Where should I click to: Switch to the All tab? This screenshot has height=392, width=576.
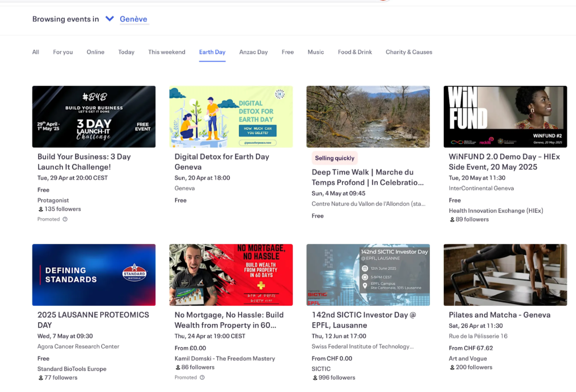(x=36, y=52)
